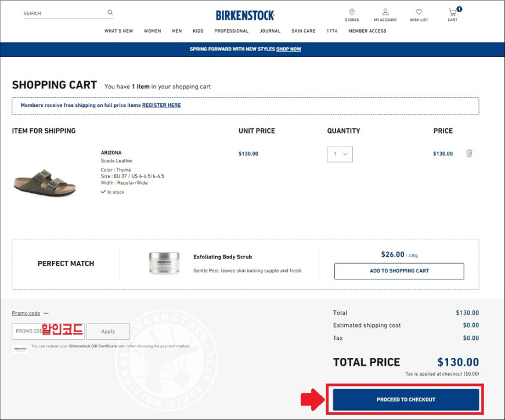Click the In stock status text
505x420 pixels.
coord(116,192)
